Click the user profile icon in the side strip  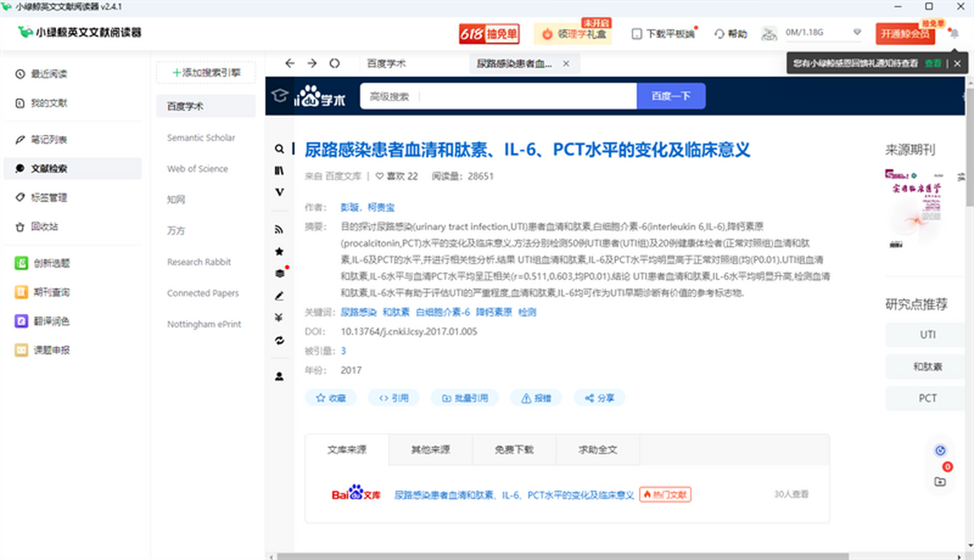click(279, 377)
